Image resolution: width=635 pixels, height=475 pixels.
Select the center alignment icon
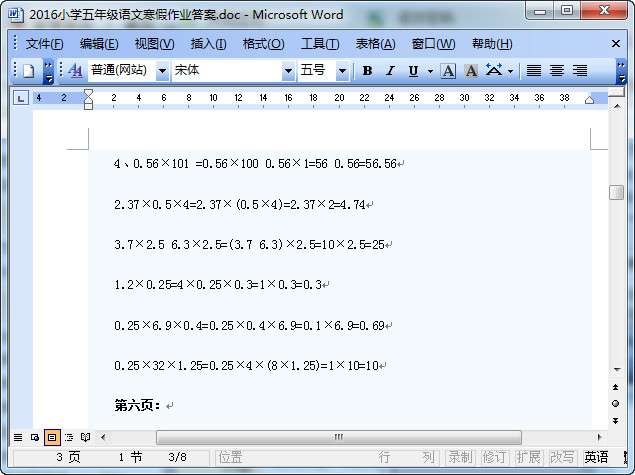(557, 71)
